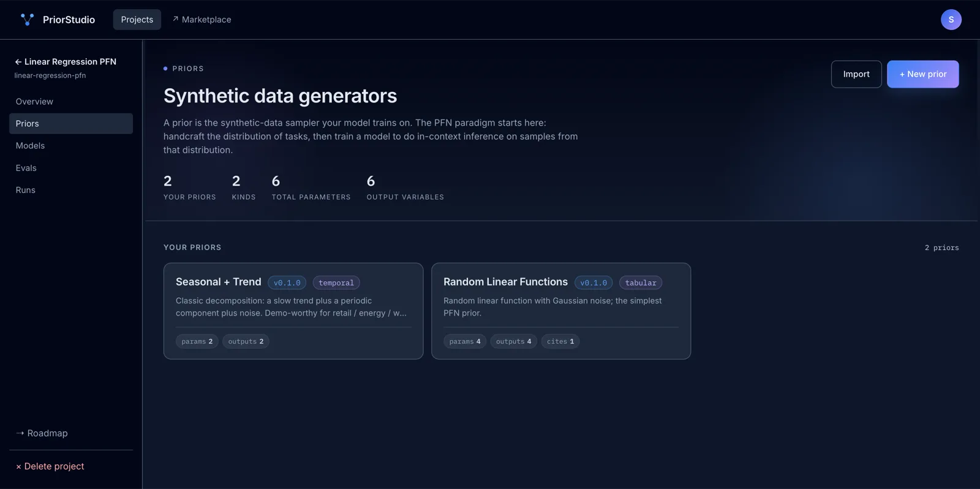
Task: Open Evals section
Action: coord(71,168)
